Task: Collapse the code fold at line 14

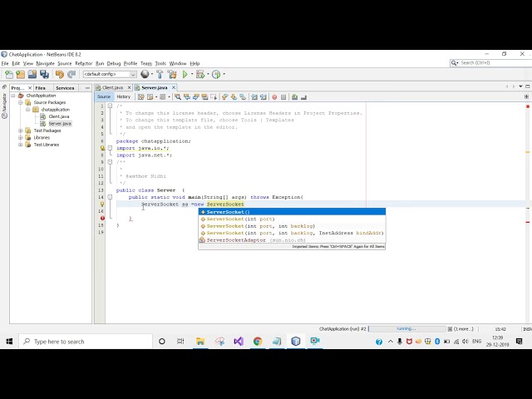Action: (110, 197)
